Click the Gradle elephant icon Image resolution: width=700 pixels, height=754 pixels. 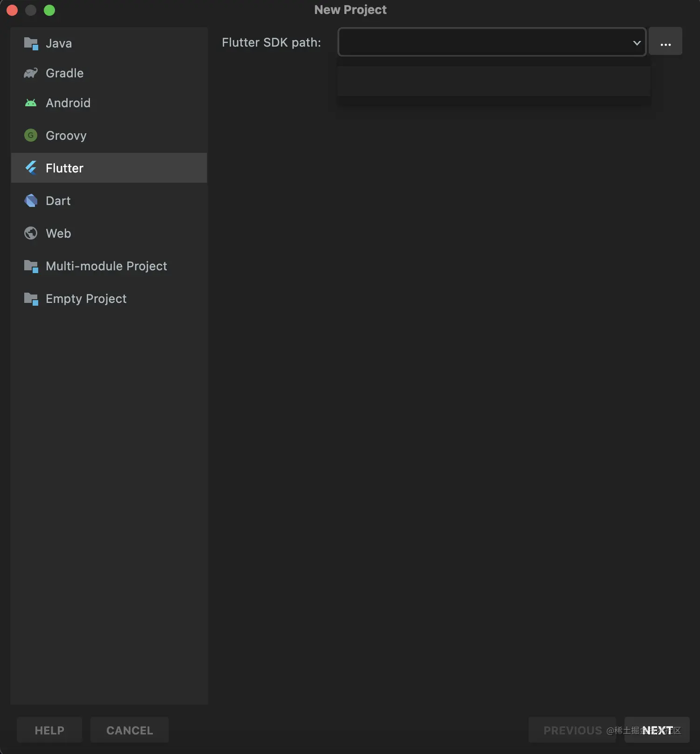[31, 73]
